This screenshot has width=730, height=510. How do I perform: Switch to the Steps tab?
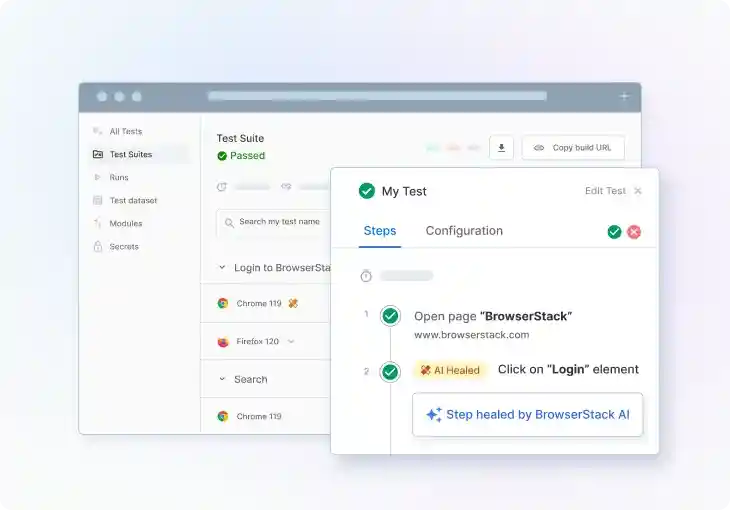(380, 231)
